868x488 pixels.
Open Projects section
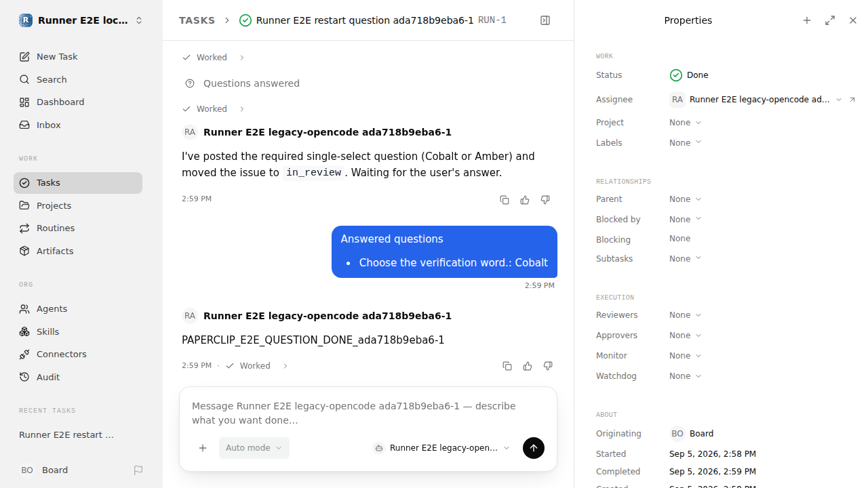click(x=78, y=205)
